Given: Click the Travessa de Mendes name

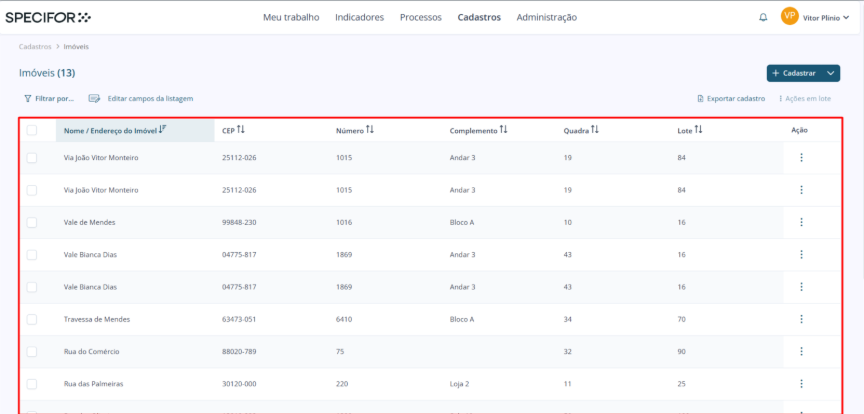Looking at the screenshot, I should coord(97,319).
